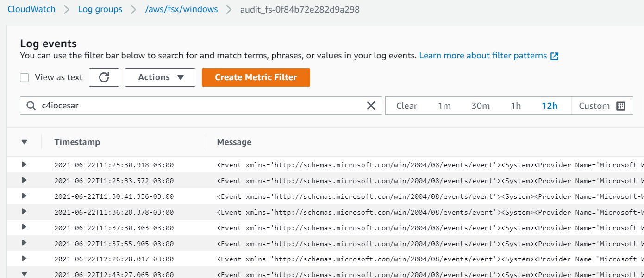Viewport: 644px width, 278px height.
Task: Click the search magnifier icon in filter bar
Action: point(31,106)
